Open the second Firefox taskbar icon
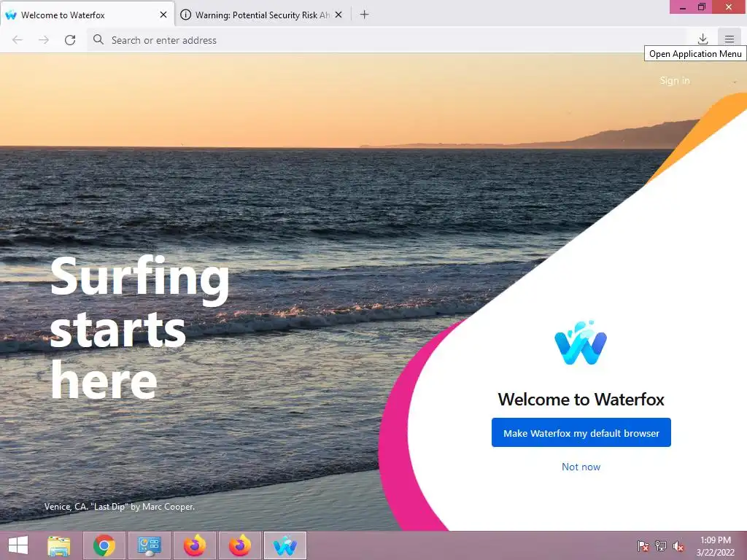This screenshot has height=560, width=747. click(240, 545)
